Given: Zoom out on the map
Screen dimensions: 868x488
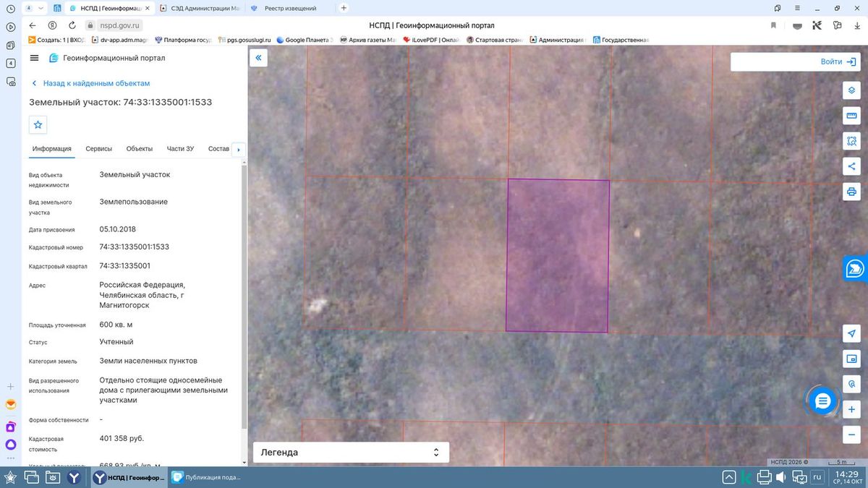Looking at the screenshot, I should tap(851, 435).
